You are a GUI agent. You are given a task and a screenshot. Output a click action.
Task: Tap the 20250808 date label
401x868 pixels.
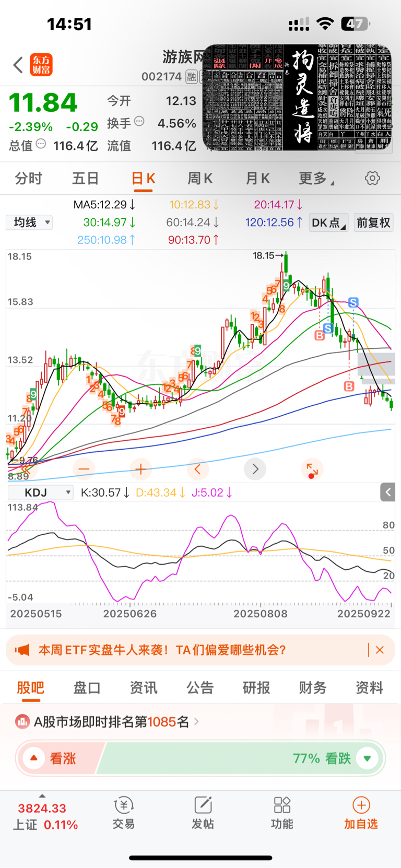coord(260,614)
